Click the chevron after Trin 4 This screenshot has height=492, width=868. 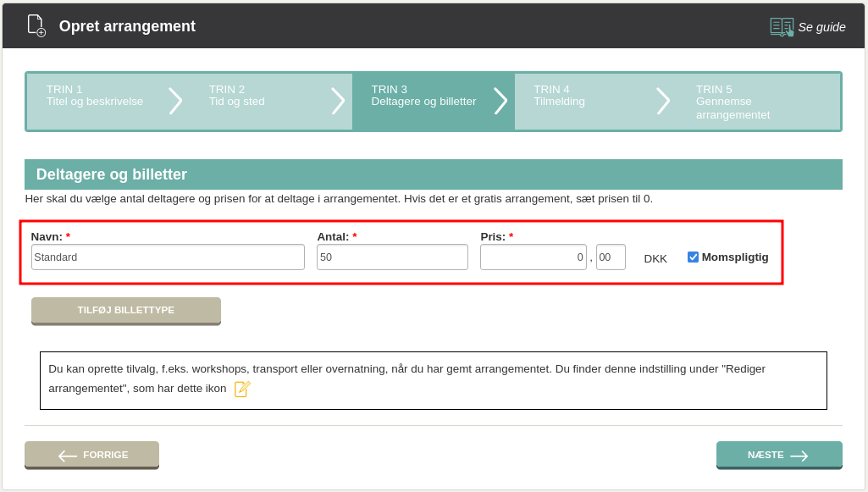pos(663,102)
